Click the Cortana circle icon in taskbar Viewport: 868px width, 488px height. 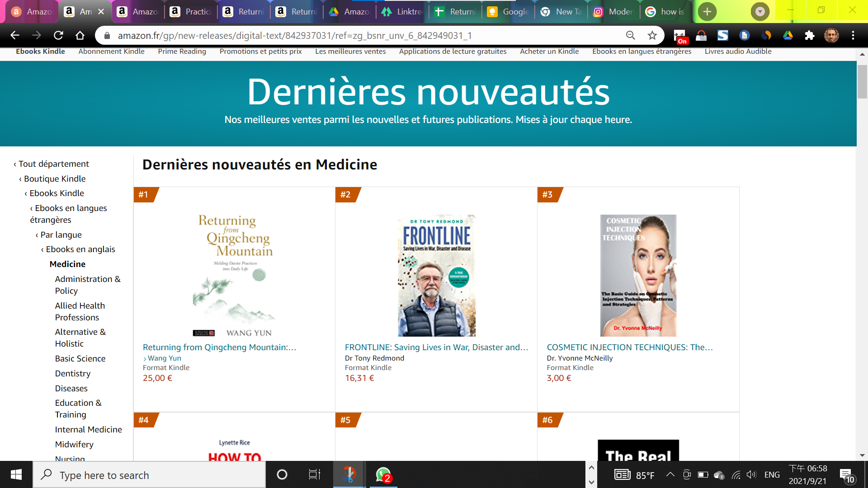point(282,474)
